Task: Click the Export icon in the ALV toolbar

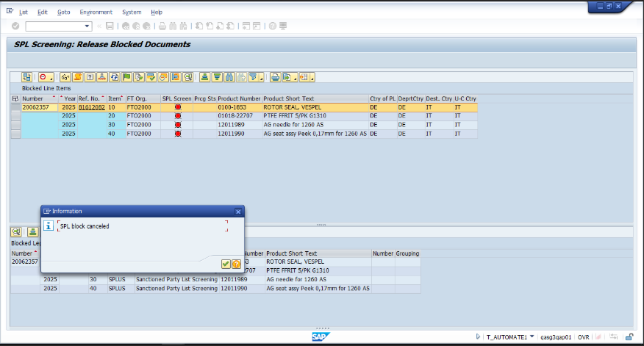Action: click(287, 77)
